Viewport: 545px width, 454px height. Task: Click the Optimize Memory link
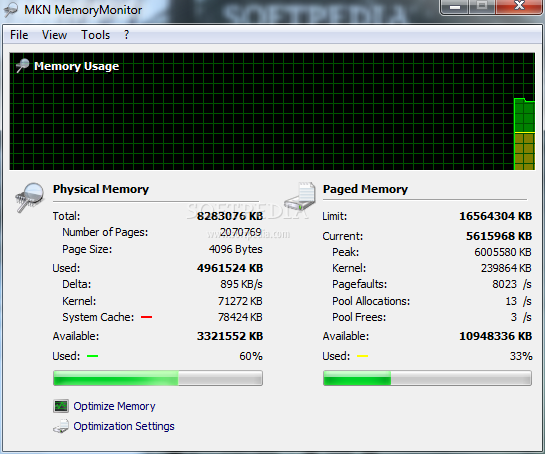point(114,406)
